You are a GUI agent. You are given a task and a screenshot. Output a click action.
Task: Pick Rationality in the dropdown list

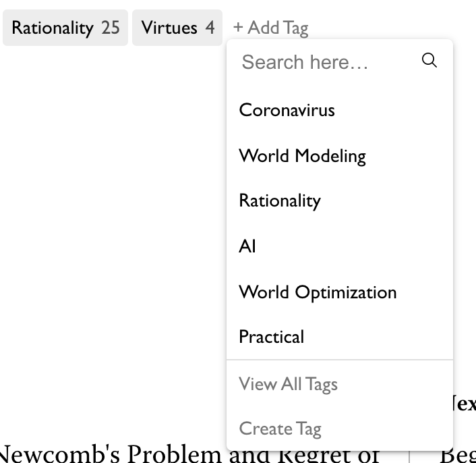tap(340, 200)
